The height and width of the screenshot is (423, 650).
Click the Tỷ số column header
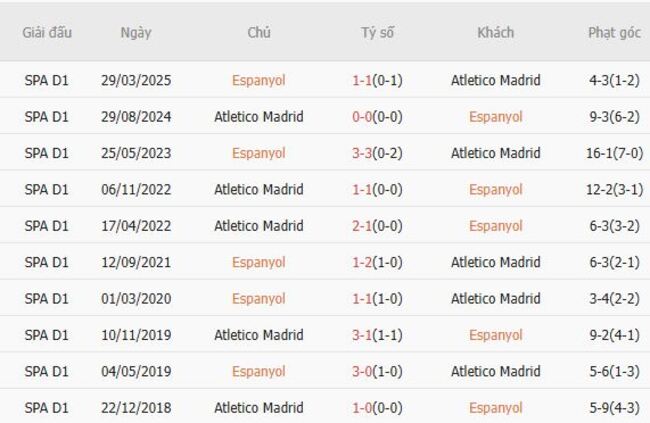pyautogui.click(x=377, y=32)
